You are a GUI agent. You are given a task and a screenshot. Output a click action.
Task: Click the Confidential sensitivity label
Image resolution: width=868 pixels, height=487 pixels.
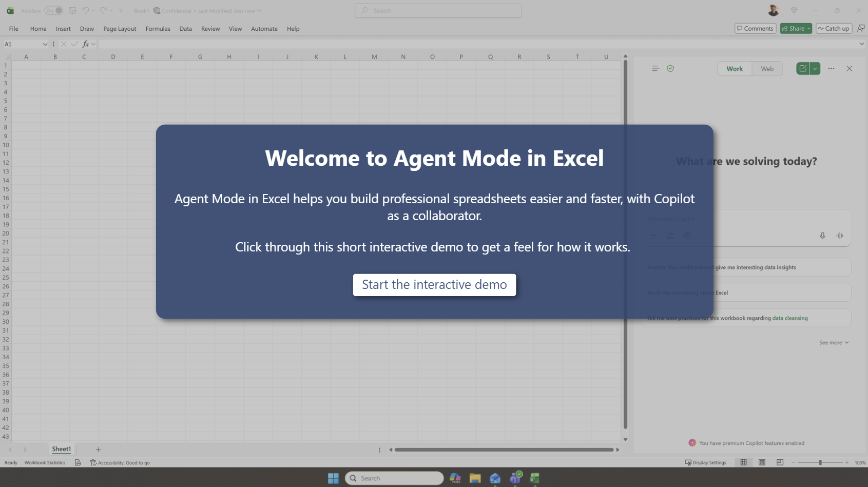click(x=172, y=10)
